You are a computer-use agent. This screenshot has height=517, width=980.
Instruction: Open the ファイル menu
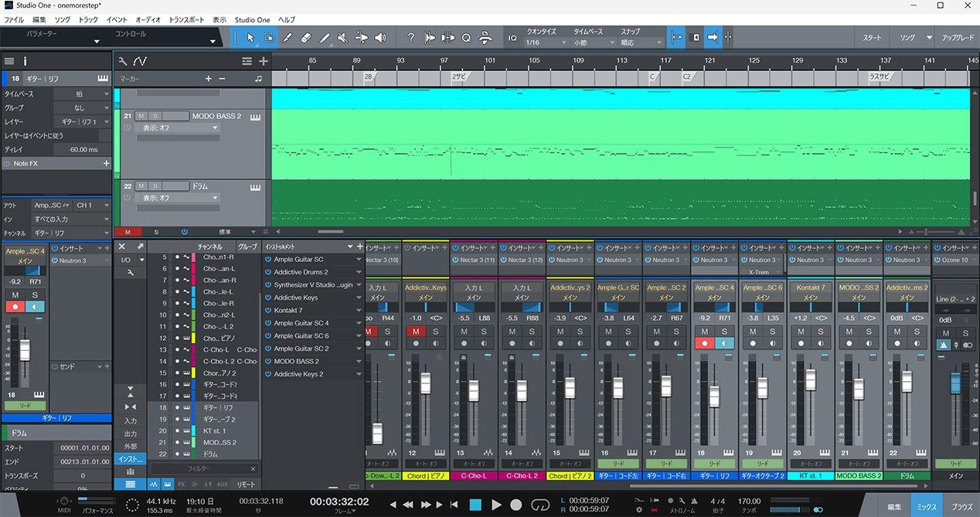pyautogui.click(x=14, y=19)
